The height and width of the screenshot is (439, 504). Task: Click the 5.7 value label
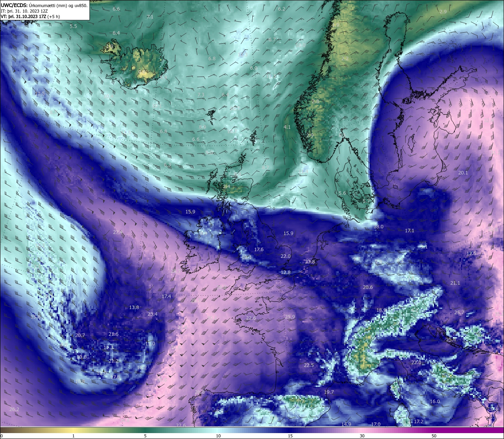pyautogui.click(x=366, y=201)
